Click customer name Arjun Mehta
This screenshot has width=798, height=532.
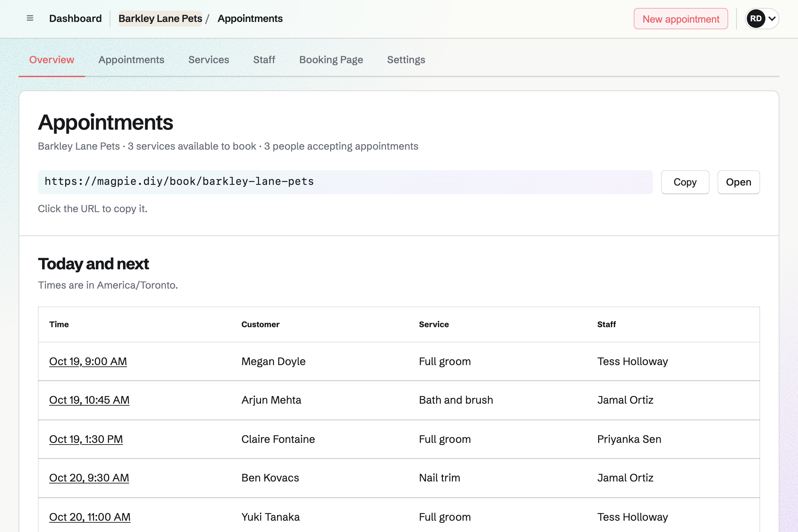(271, 400)
